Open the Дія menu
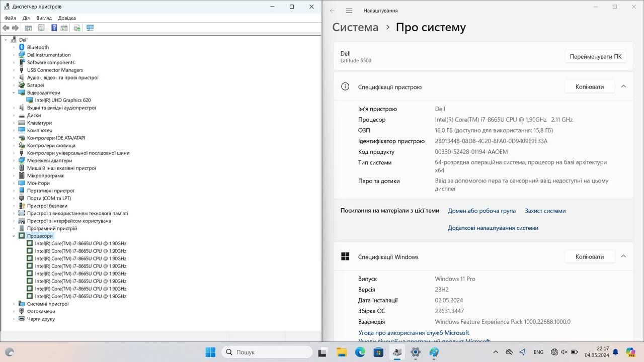This screenshot has height=362, width=644. tap(26, 18)
